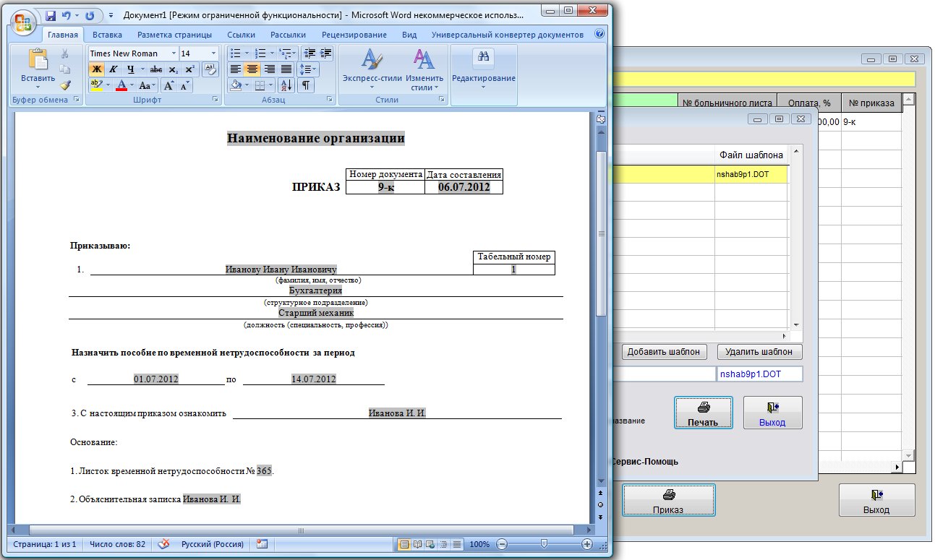This screenshot has height=560, width=935.
Task: Align the text to the left
Action: point(235,69)
